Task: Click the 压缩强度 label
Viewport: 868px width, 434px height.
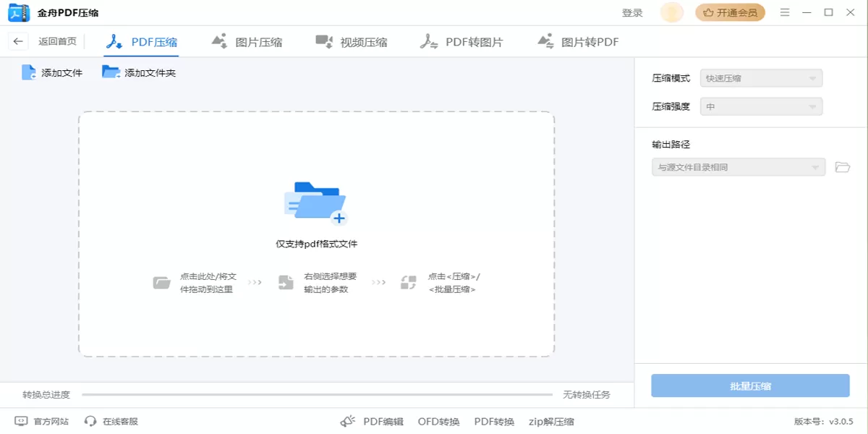Action: [x=671, y=106]
